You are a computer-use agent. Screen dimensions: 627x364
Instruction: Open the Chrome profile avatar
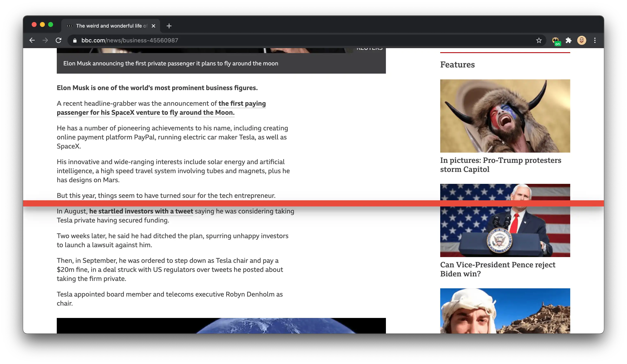[582, 40]
